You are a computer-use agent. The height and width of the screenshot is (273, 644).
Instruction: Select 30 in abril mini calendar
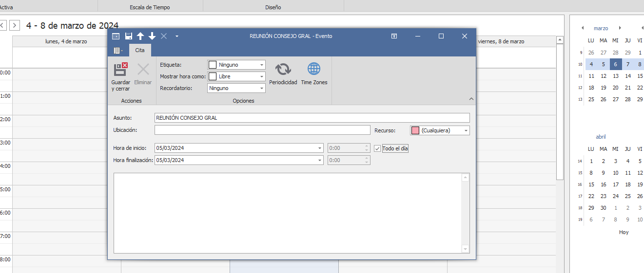pyautogui.click(x=604, y=208)
